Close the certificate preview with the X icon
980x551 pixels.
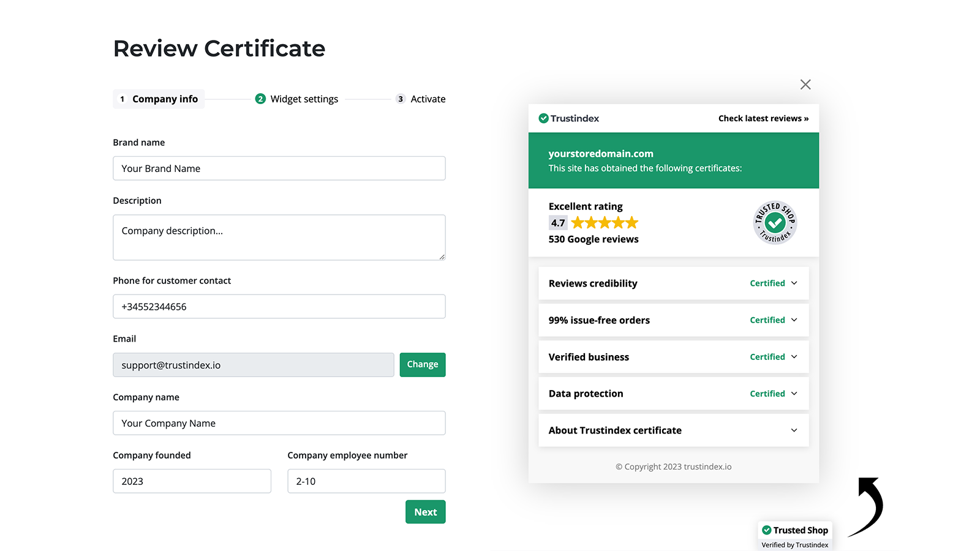click(805, 84)
